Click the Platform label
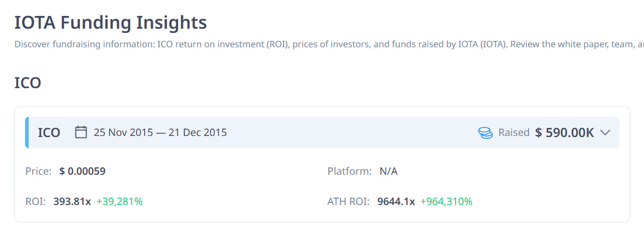Viewport: 644px width, 239px height. click(x=349, y=171)
